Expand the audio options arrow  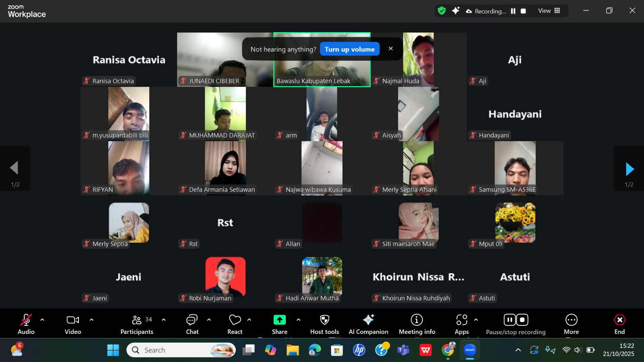[x=42, y=320]
